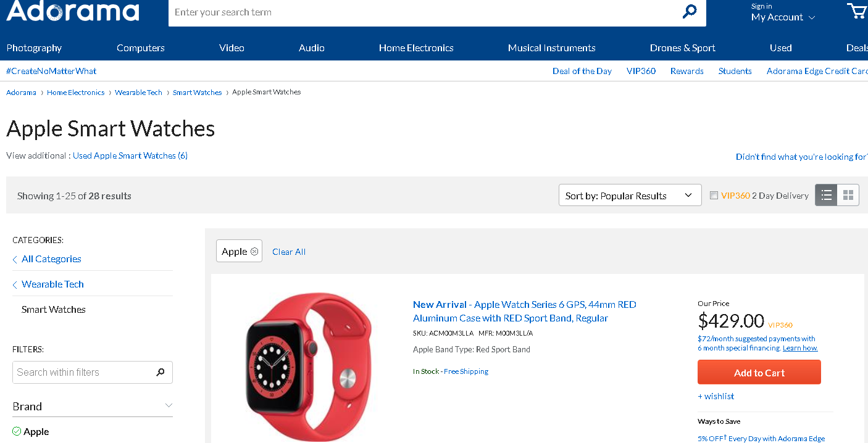Image resolution: width=868 pixels, height=443 pixels.
Task: Click the Clear All filters link
Action: [289, 252]
